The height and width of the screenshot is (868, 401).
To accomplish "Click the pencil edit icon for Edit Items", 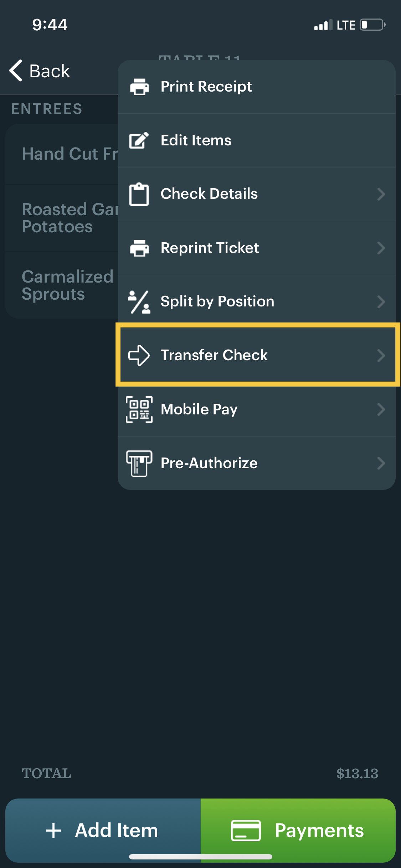I will tap(139, 140).
